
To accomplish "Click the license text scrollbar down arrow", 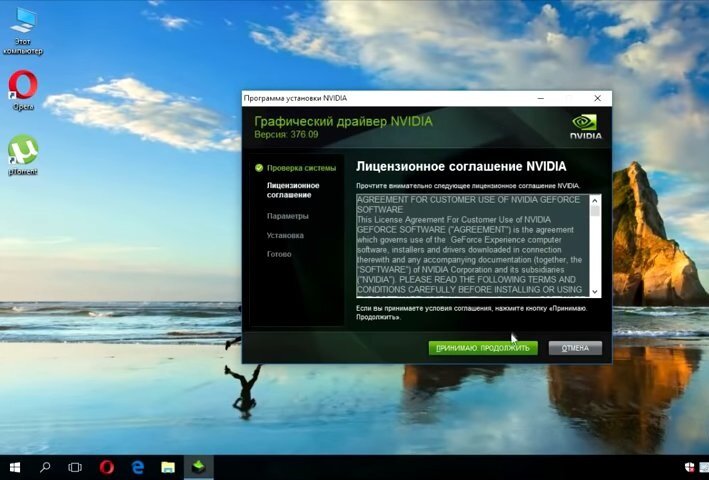I will click(x=595, y=292).
